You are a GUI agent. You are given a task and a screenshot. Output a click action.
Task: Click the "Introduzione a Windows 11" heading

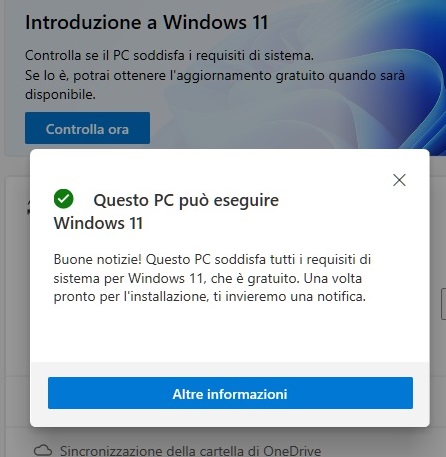147,23
